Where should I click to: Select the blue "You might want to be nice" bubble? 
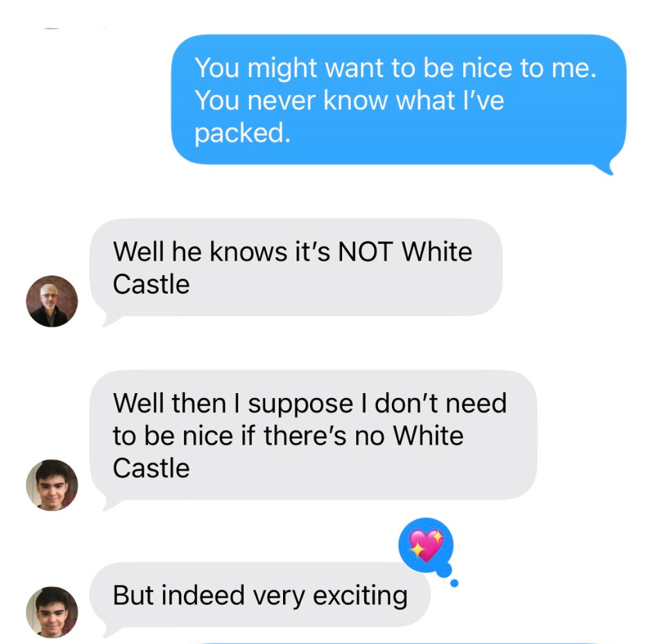398,99
